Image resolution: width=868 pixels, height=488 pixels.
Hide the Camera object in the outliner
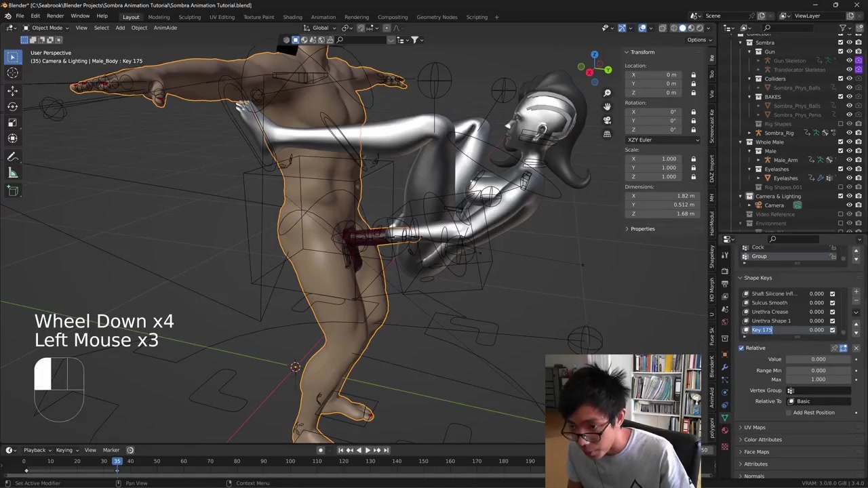click(849, 205)
